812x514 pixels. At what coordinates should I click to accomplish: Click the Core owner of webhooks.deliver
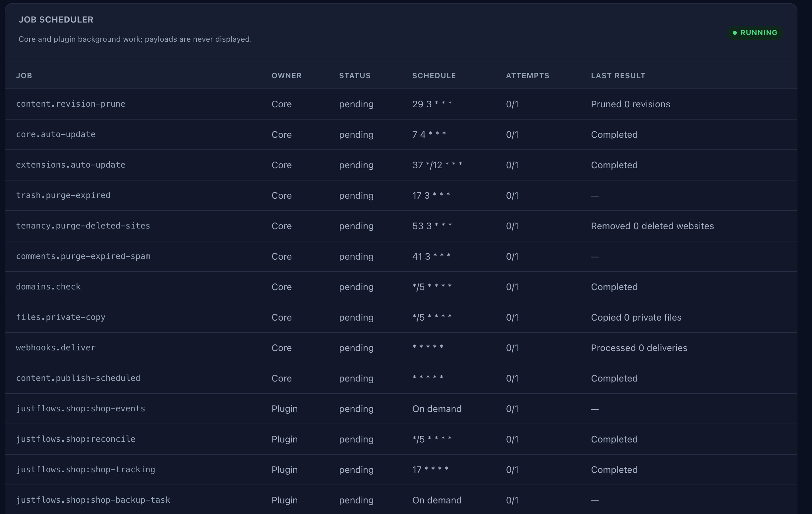(282, 348)
